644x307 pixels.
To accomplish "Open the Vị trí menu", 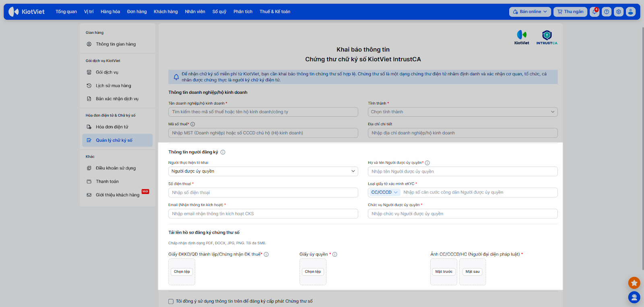I will [89, 12].
